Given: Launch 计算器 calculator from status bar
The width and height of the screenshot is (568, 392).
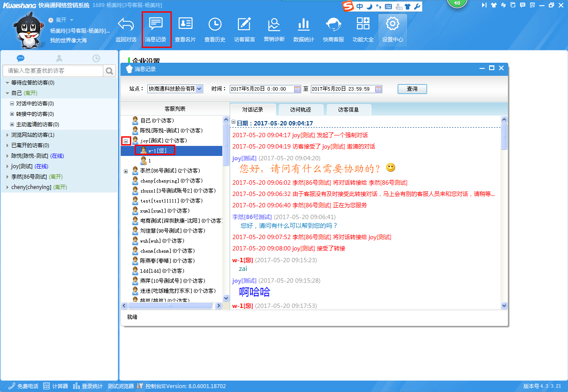Looking at the screenshot, I should tap(56, 386).
